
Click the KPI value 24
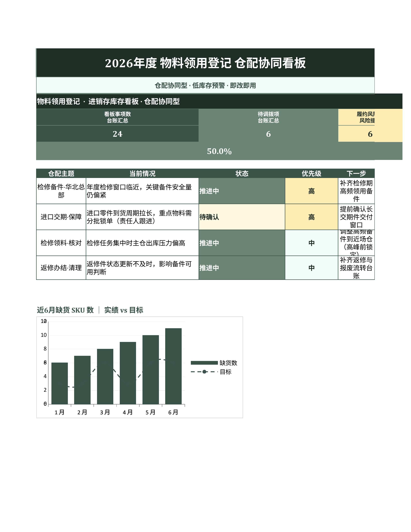[118, 134]
